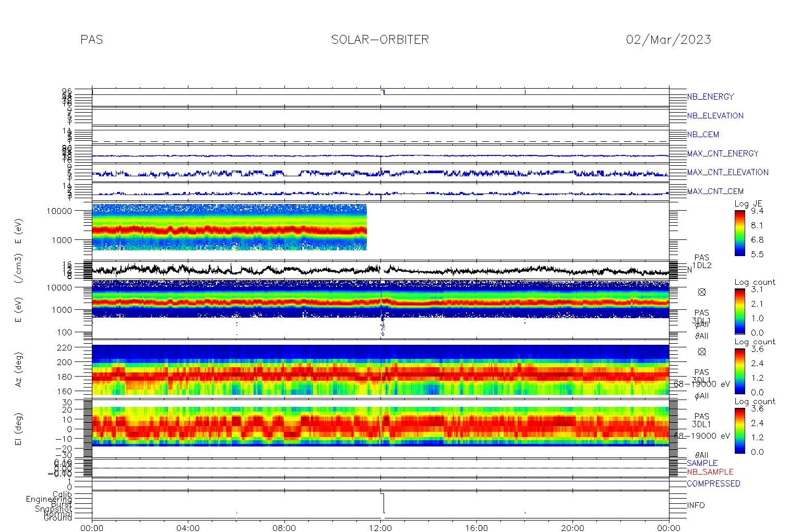
Task: Select the NB_CEM label
Action: (x=703, y=135)
